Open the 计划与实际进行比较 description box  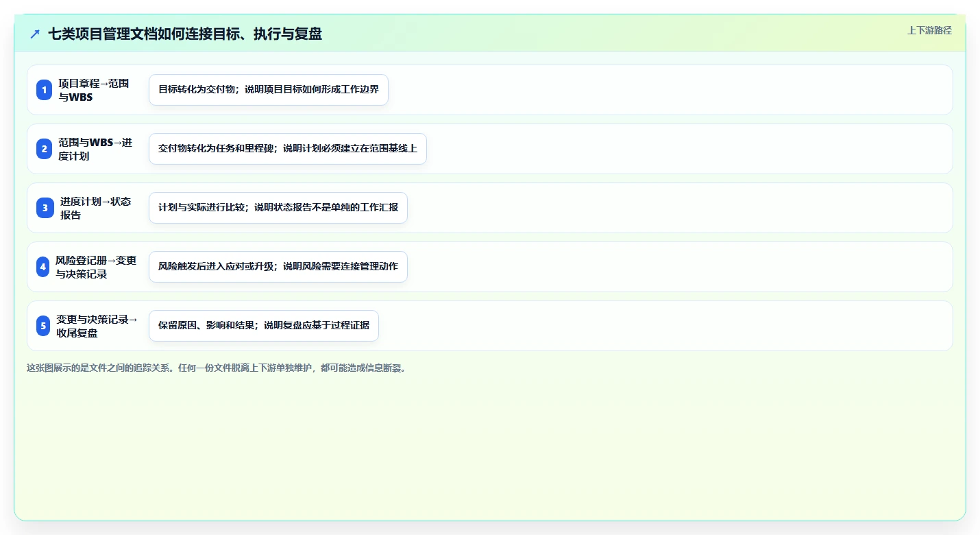click(x=278, y=208)
